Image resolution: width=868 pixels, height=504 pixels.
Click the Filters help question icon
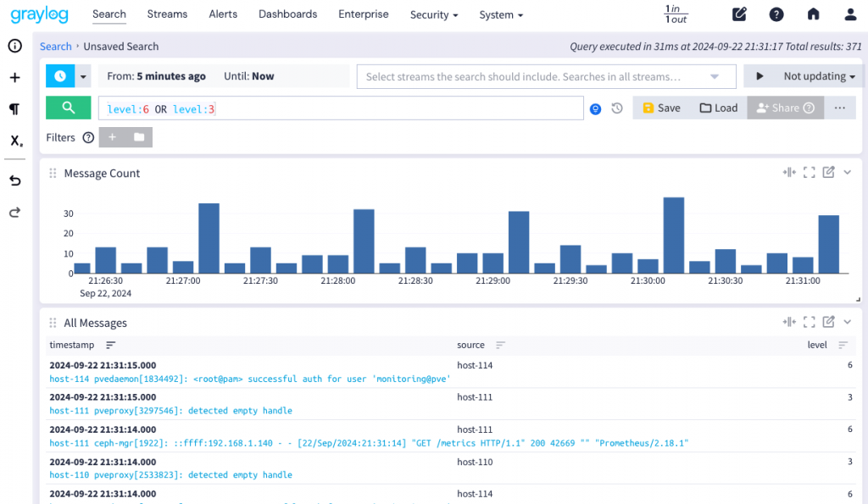coord(88,138)
